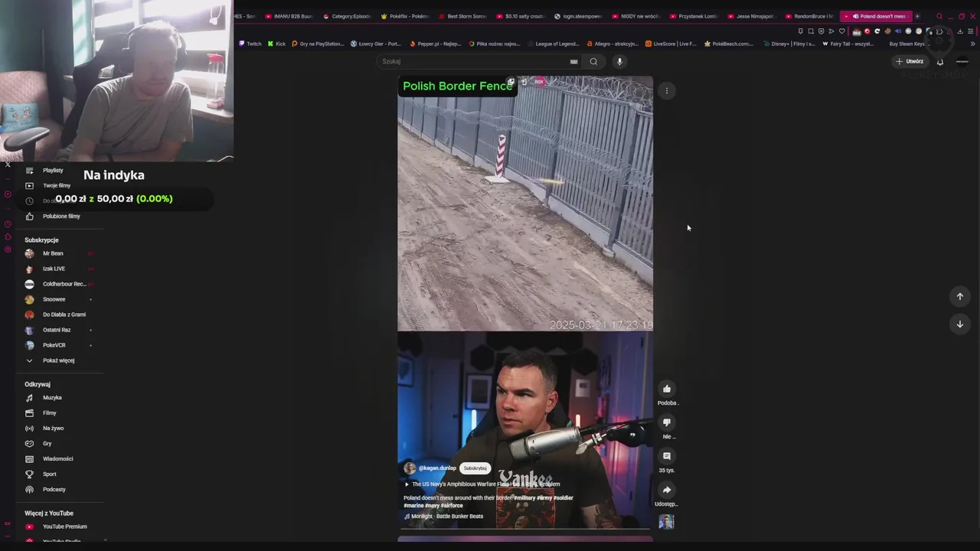This screenshot has width=980, height=551.
Task: Dislike the Short with thumbs-down icon
Action: coord(667,422)
